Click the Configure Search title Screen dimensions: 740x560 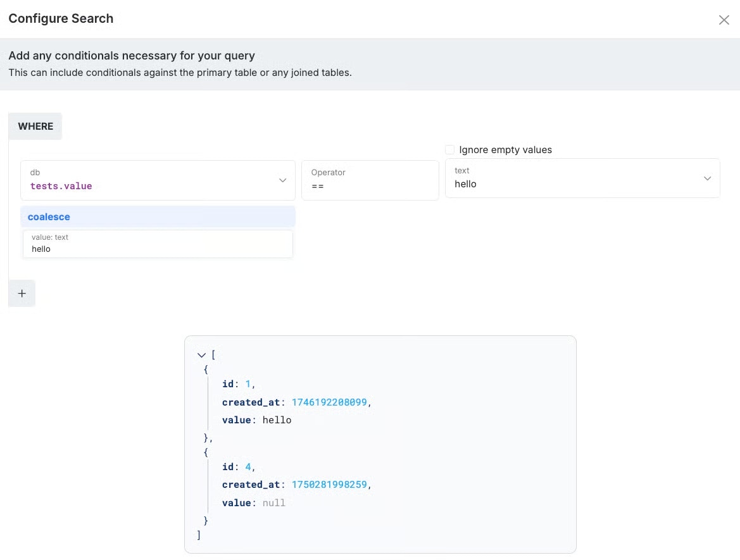pyautogui.click(x=61, y=18)
